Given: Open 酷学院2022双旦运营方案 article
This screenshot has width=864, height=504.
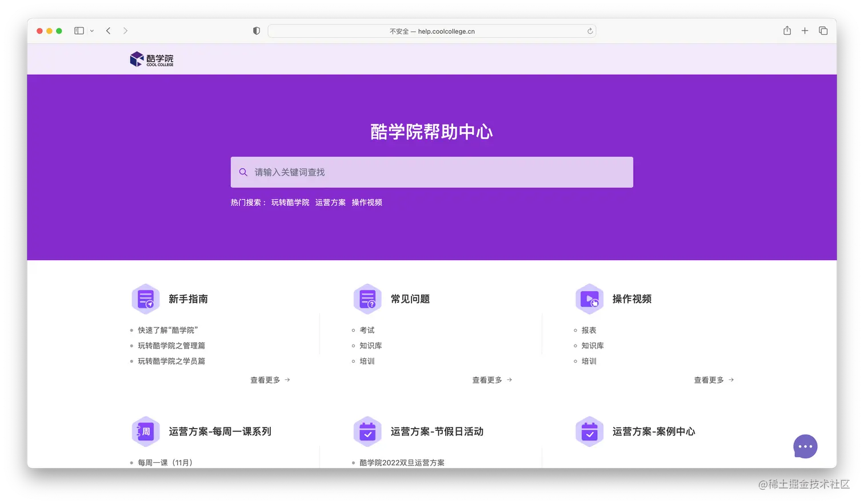Looking at the screenshot, I should (x=402, y=463).
